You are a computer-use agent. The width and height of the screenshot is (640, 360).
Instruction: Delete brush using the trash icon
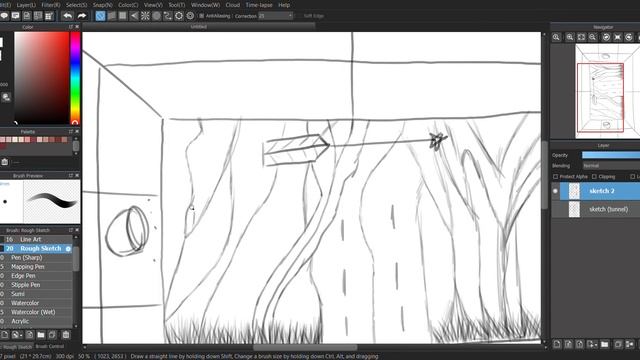(66, 335)
